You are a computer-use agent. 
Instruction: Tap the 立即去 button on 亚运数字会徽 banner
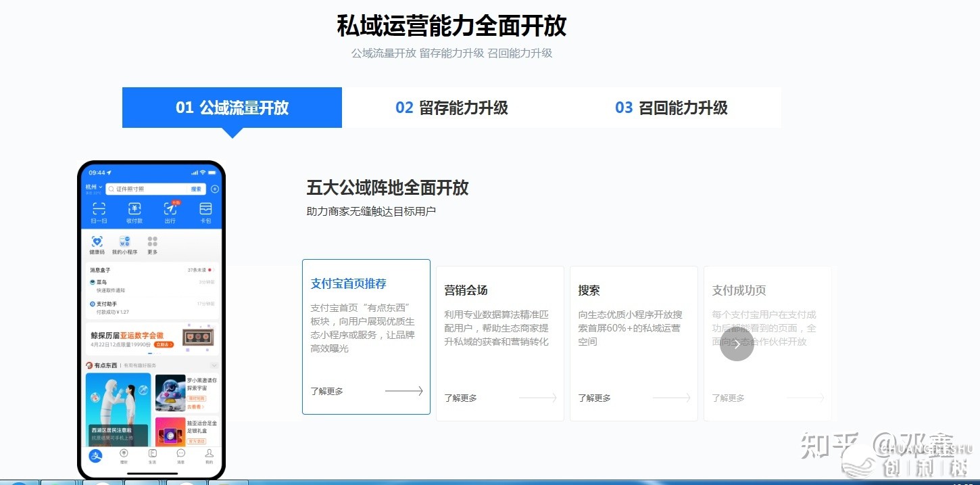click(164, 344)
